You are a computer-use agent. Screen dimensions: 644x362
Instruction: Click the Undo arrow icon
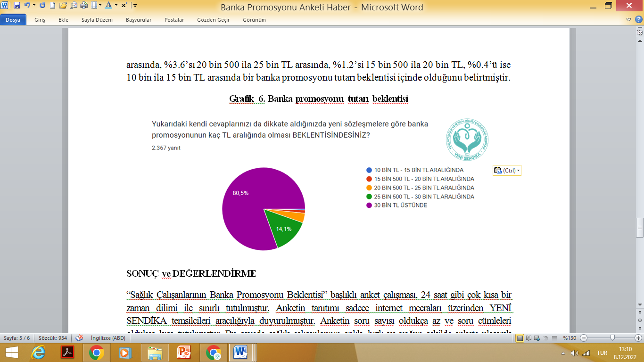click(x=27, y=6)
